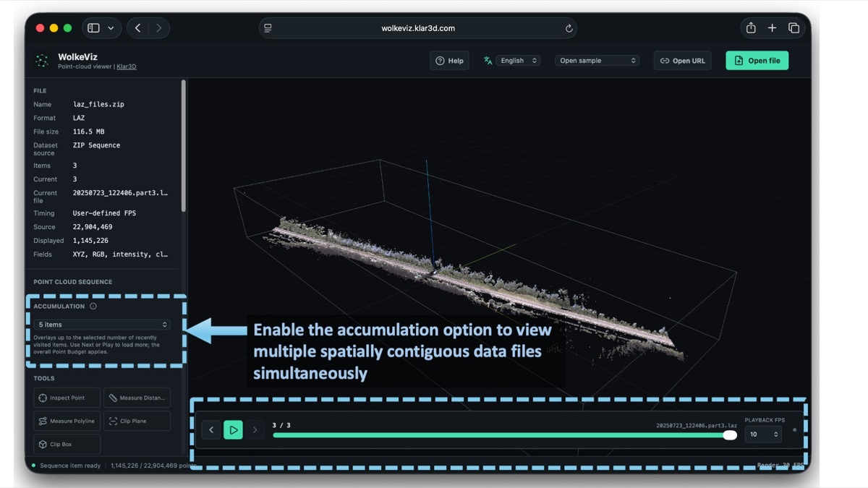The image size is (868, 488).
Task: Click the sidebar vertical scrollbar
Action: coord(184,145)
